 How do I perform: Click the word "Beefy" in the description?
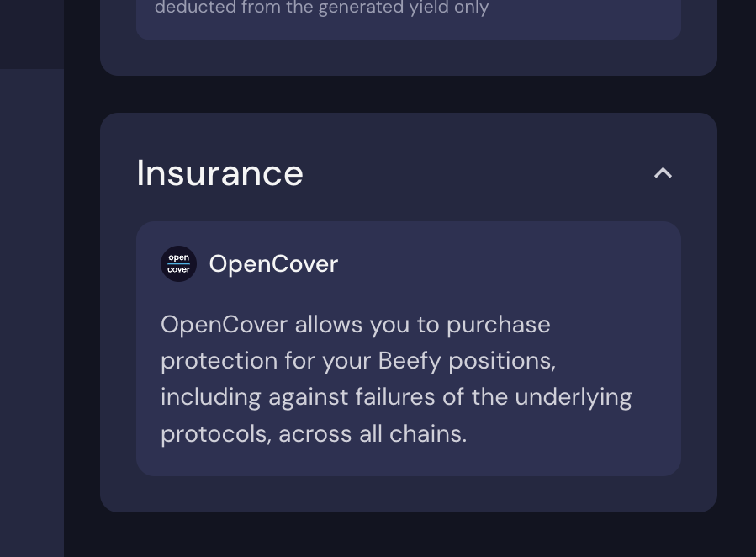(410, 361)
